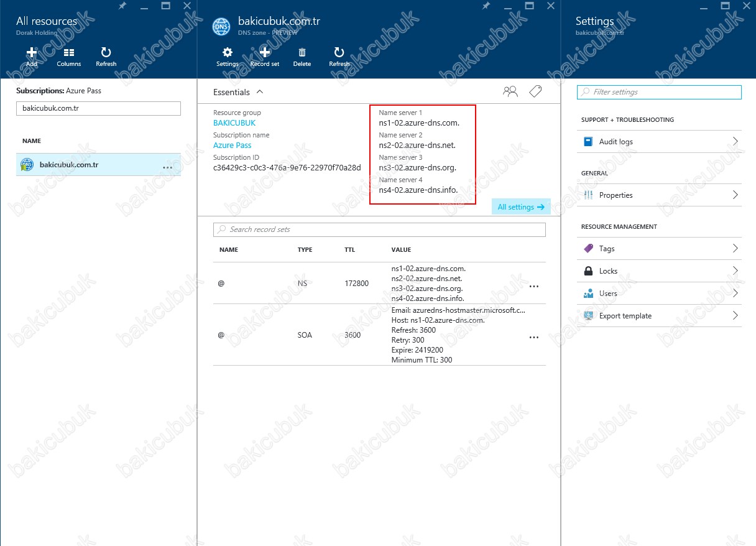756x546 pixels.
Task: Select bakicubuk.com.tr in resources list
Action: (98, 165)
